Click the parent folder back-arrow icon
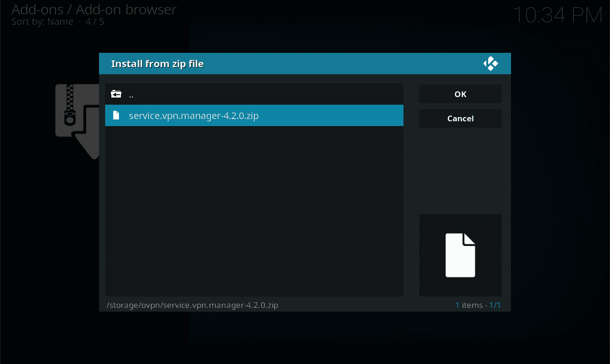 click(x=116, y=94)
